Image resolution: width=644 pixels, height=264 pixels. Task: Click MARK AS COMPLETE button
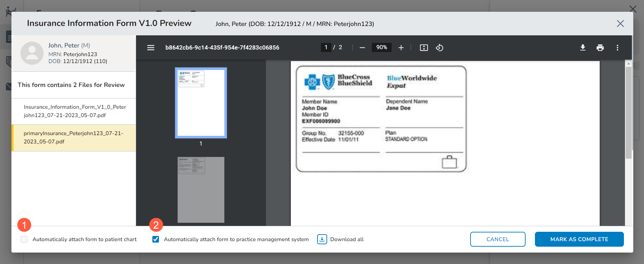click(x=579, y=239)
